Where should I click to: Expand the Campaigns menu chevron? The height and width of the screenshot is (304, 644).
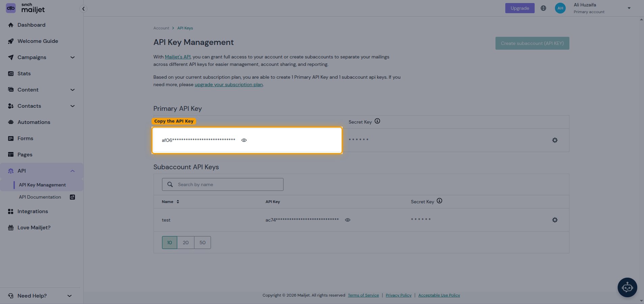(x=73, y=57)
